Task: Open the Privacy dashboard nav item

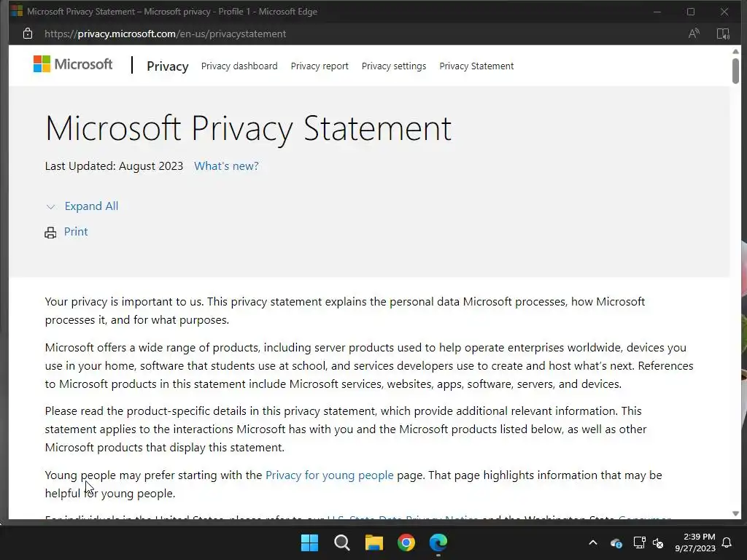Action: [239, 66]
